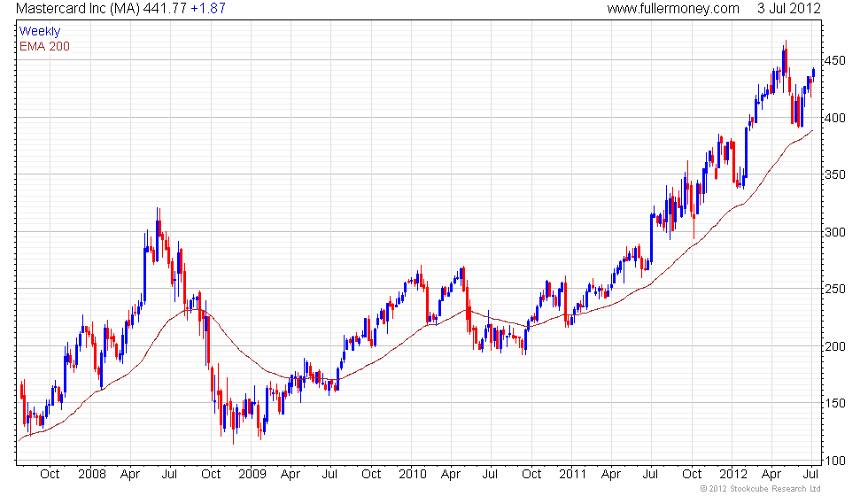Click the 250 price axis label
This screenshot has width=868, height=496.
point(834,289)
